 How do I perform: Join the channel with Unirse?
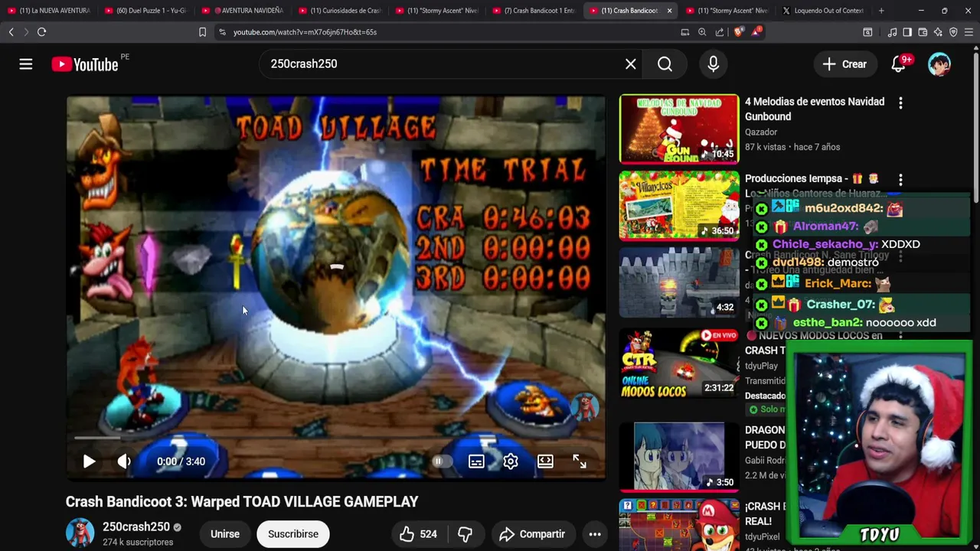[225, 534]
